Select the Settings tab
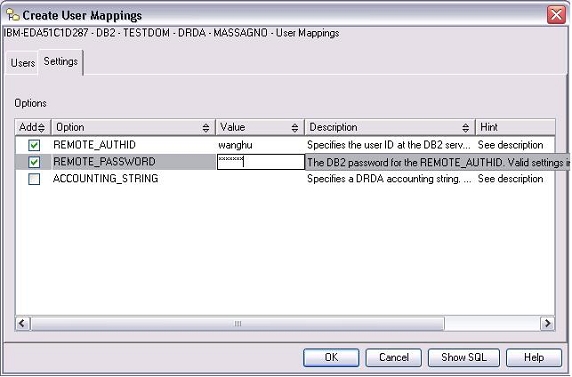 (x=61, y=61)
